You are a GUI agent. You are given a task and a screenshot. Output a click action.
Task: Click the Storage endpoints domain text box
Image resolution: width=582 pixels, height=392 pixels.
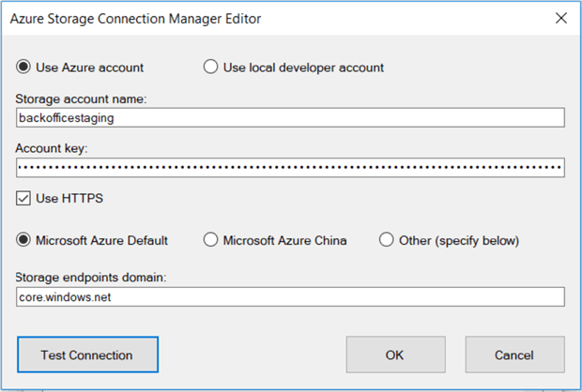290,296
